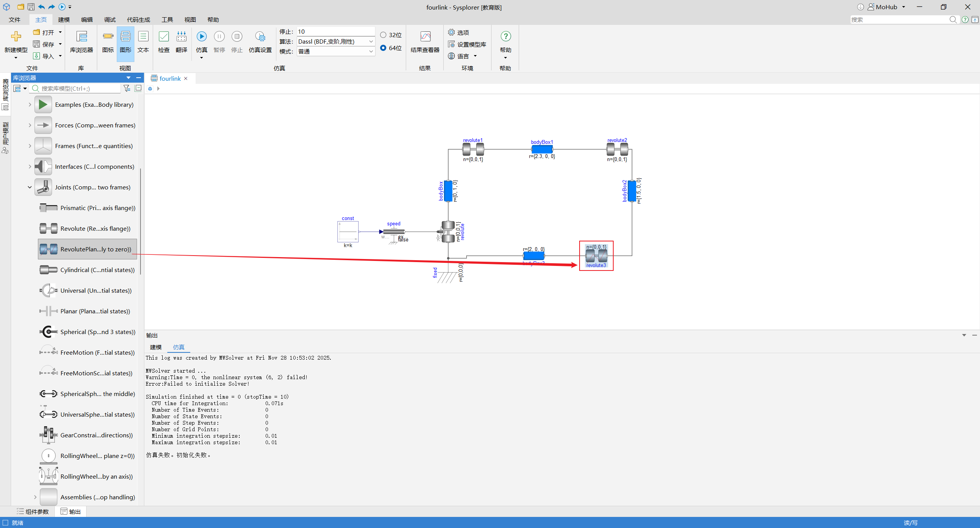This screenshot has height=528, width=980.
Task: Select the bodyBox1 component on the diagram
Action: [542, 149]
